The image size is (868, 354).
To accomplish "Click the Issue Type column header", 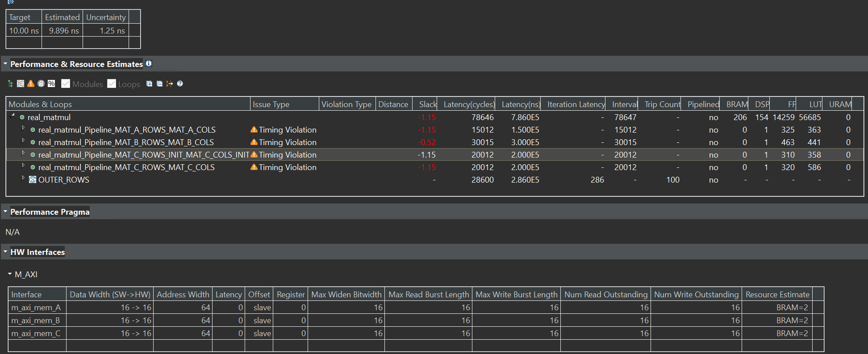I will pyautogui.click(x=284, y=104).
